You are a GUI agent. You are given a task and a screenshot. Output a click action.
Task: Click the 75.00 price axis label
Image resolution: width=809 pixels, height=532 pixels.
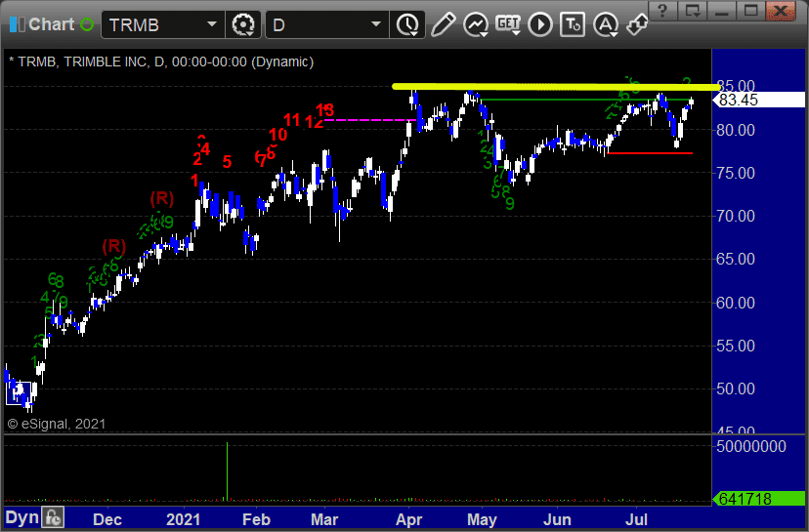click(x=735, y=173)
